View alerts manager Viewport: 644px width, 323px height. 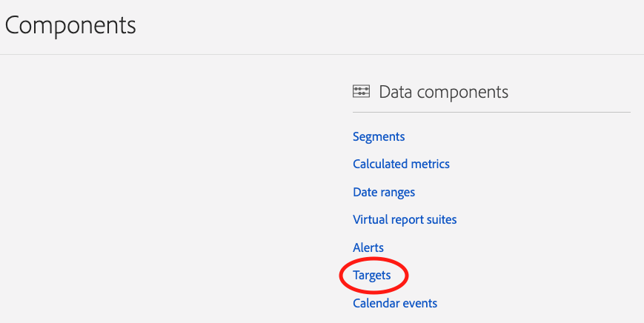pyautogui.click(x=368, y=247)
